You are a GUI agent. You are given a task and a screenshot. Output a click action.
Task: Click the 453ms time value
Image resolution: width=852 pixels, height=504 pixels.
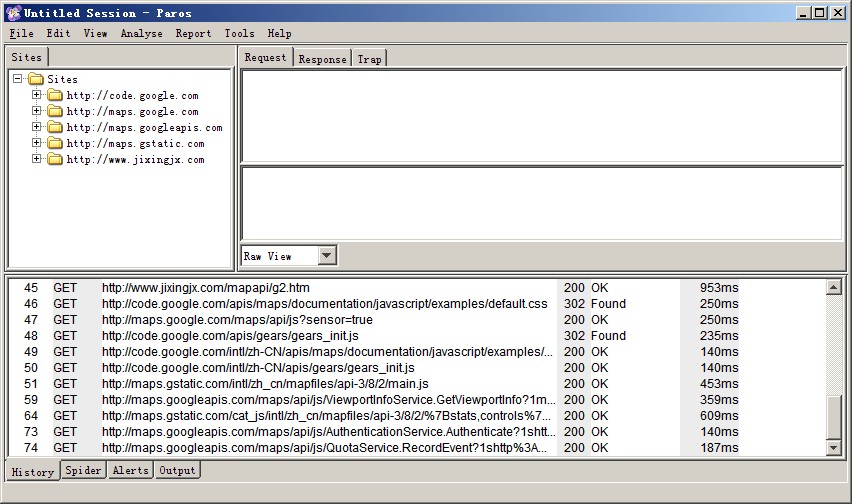coord(719,384)
